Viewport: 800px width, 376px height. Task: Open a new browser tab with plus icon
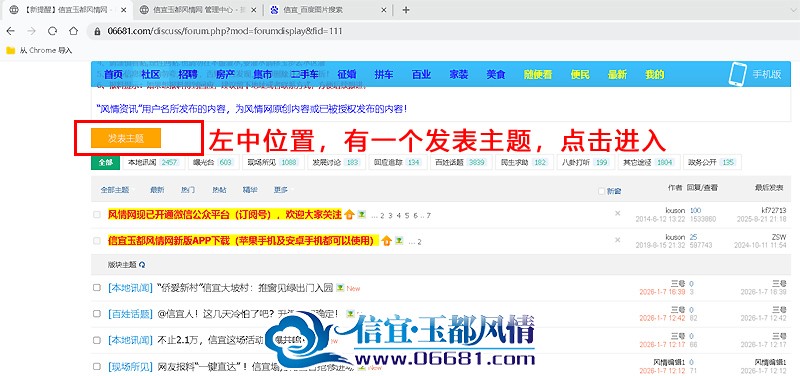pyautogui.click(x=406, y=10)
